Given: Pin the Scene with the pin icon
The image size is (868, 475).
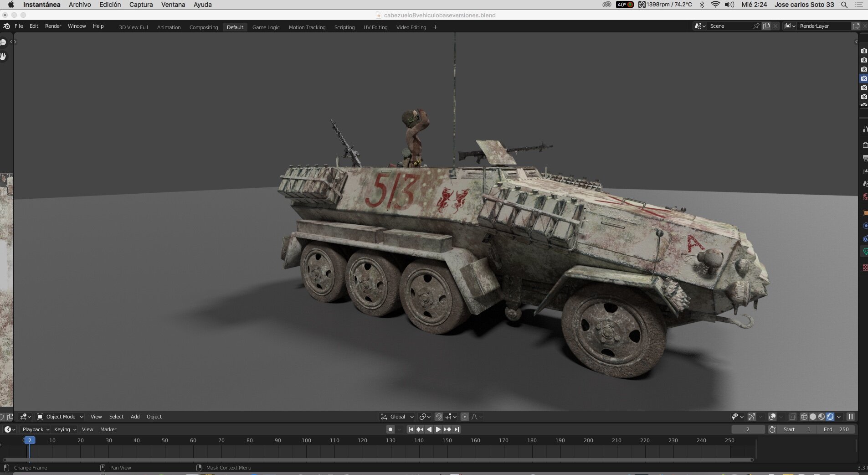Looking at the screenshot, I should [x=756, y=26].
